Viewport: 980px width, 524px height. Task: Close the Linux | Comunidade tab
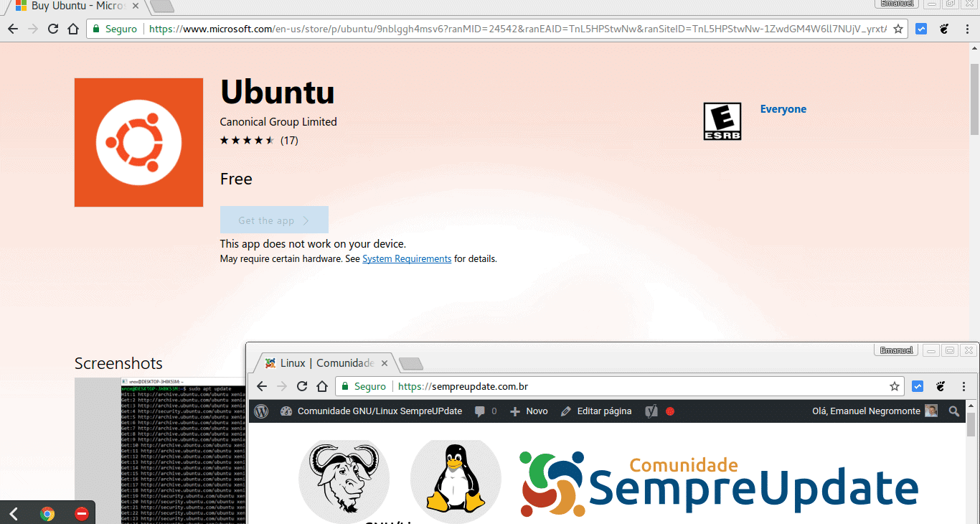click(385, 363)
